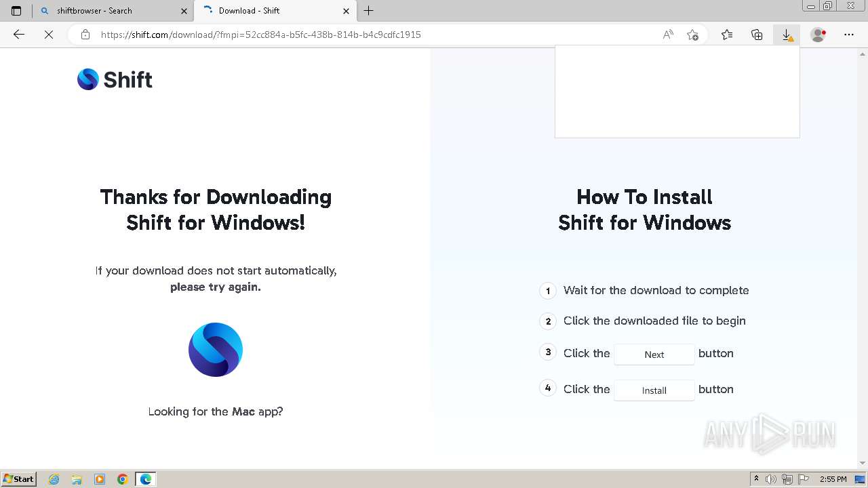
Task: Click 'Wait for the download to complete'
Action: coord(656,290)
